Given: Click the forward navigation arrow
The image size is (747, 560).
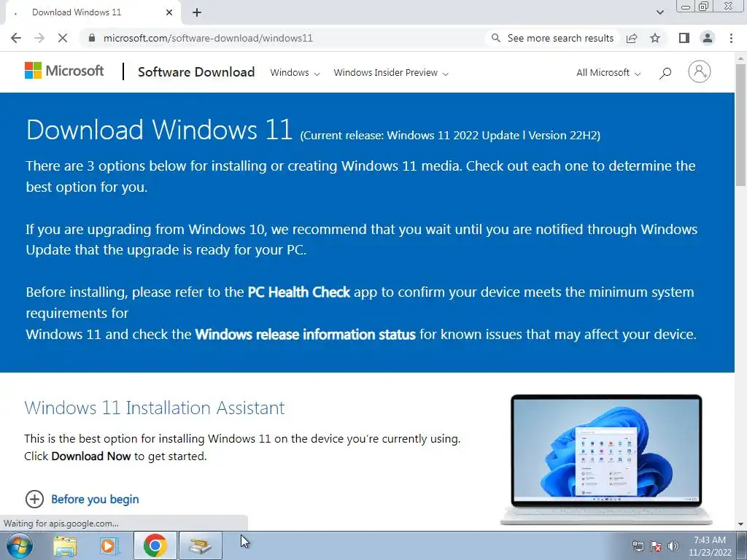Looking at the screenshot, I should coord(39,38).
